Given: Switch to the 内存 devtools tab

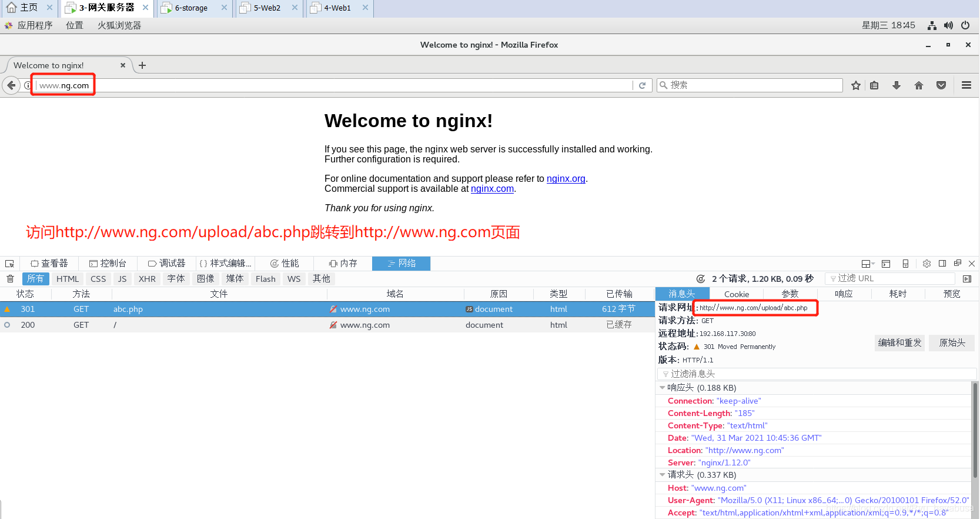Looking at the screenshot, I should [x=343, y=264].
